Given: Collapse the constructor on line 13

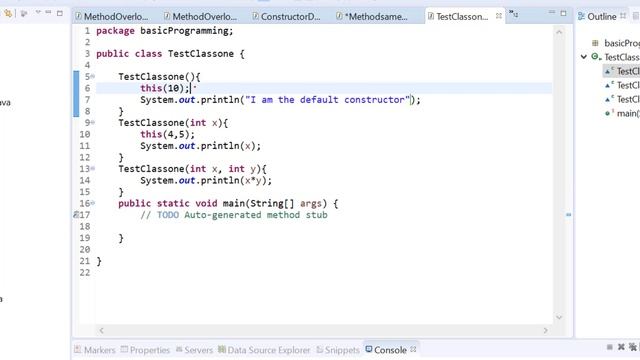Looking at the screenshot, I should coord(93,169).
